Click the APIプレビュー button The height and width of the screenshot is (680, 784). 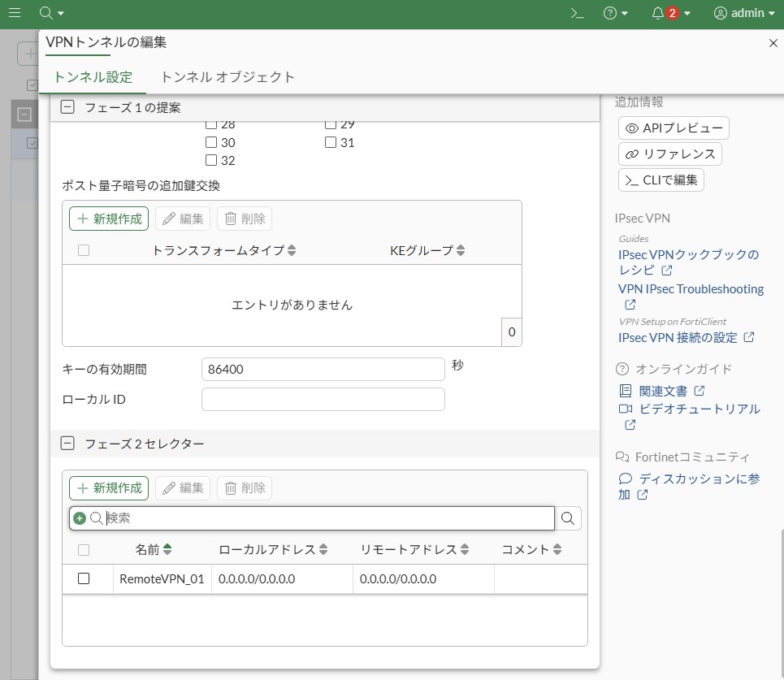click(x=674, y=128)
